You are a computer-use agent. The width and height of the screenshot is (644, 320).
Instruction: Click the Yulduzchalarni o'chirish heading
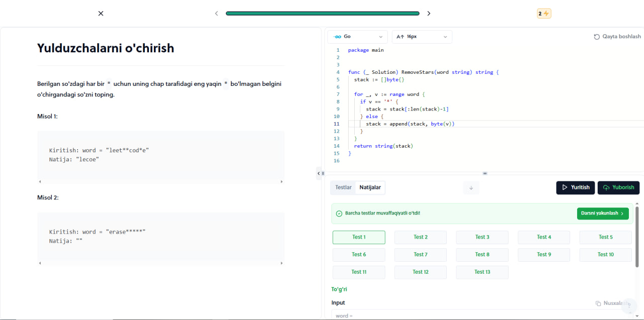(x=106, y=48)
